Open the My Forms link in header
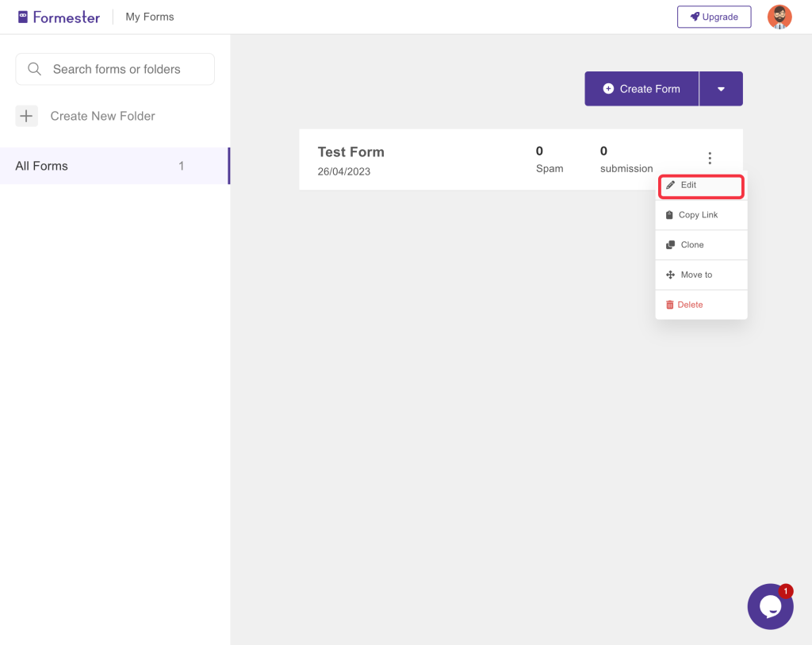 click(x=150, y=17)
